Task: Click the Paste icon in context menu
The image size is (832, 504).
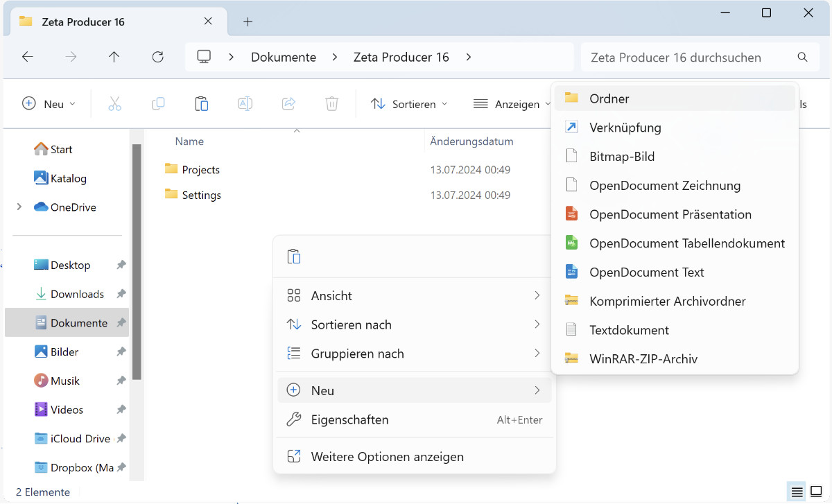Action: (x=294, y=257)
